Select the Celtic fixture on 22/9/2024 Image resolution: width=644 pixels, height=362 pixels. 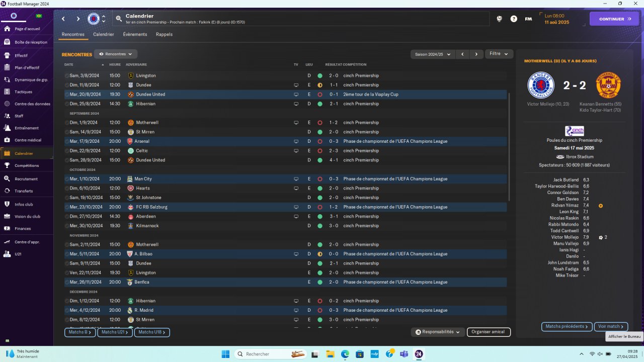pyautogui.click(x=285, y=151)
